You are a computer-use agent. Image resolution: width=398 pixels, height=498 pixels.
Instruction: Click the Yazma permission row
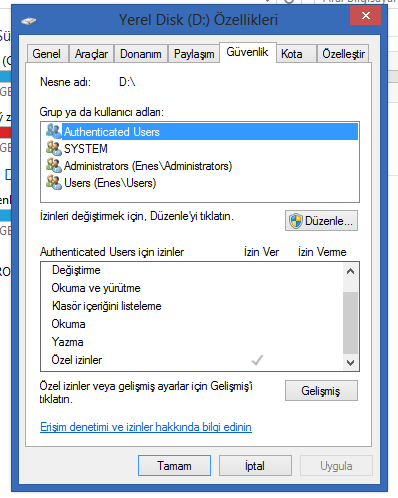click(x=192, y=342)
